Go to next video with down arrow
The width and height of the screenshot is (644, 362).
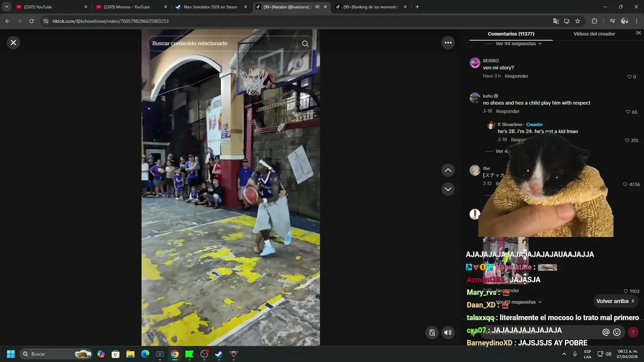448,189
